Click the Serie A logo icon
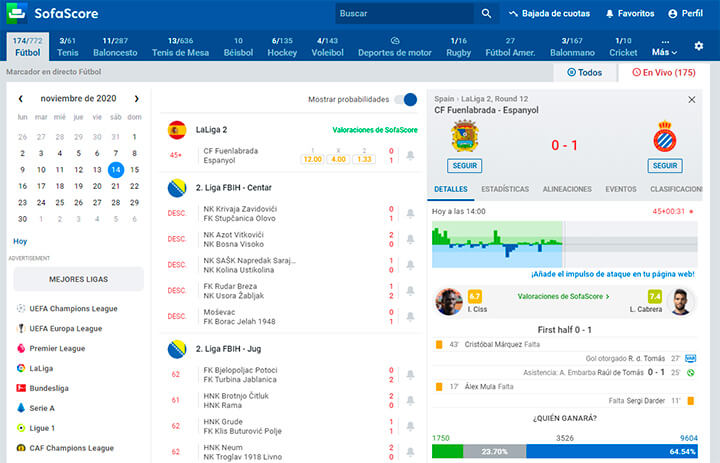This screenshot has width=720, height=463. (x=21, y=408)
